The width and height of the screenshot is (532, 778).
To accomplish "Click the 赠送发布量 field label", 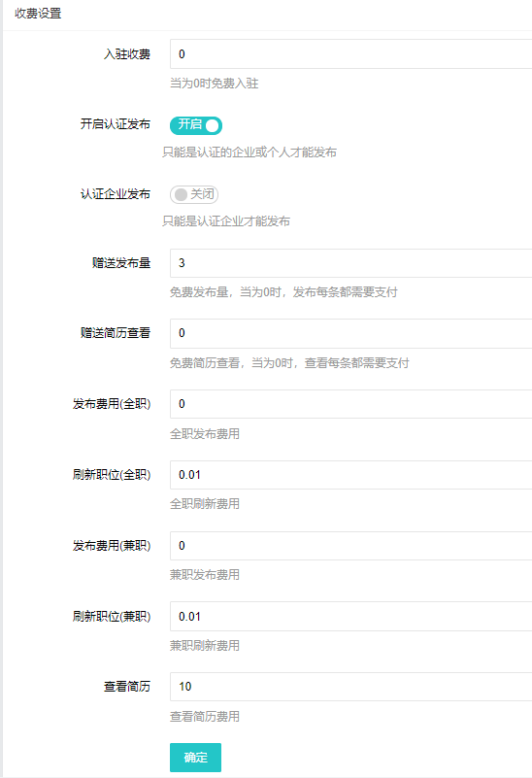I will tap(121, 263).
